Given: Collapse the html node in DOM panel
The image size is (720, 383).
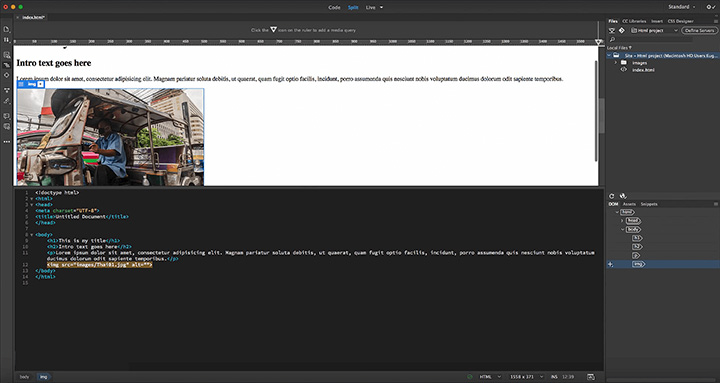Looking at the screenshot, I should [617, 212].
